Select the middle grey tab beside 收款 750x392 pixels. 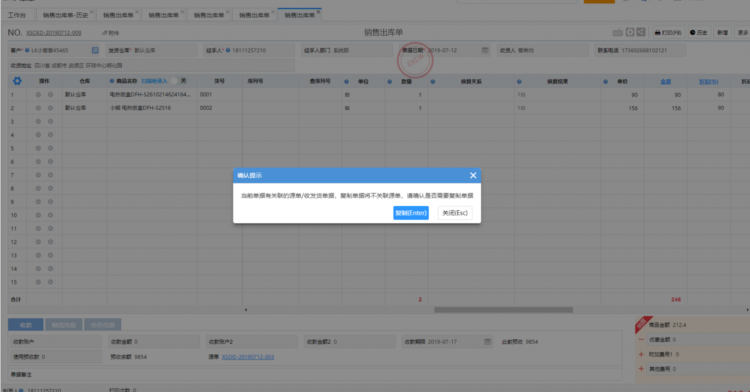click(x=64, y=325)
